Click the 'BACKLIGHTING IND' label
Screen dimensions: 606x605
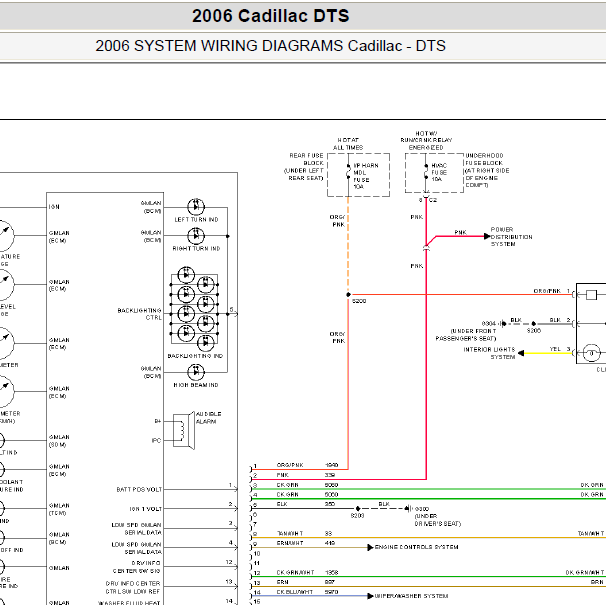pyautogui.click(x=195, y=356)
